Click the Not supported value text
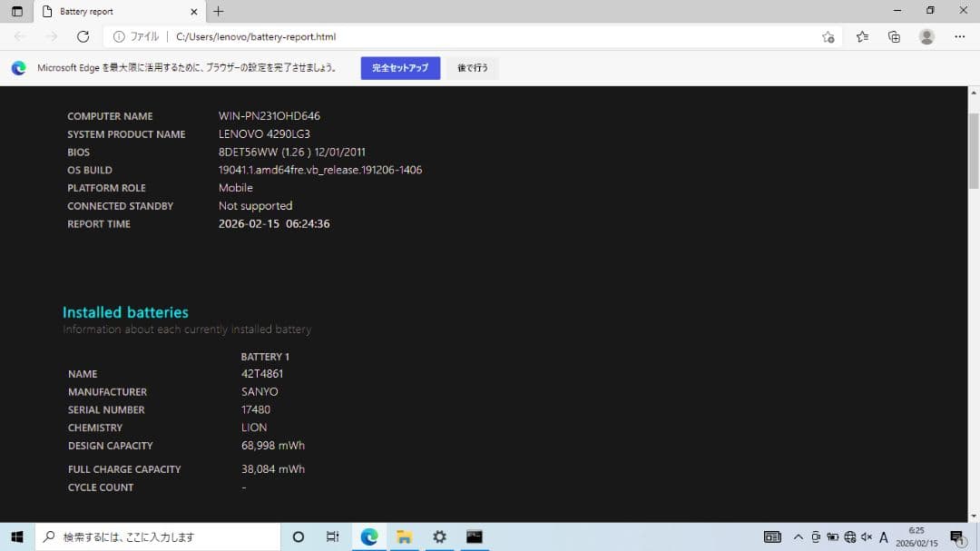The image size is (980, 551). [x=256, y=206]
